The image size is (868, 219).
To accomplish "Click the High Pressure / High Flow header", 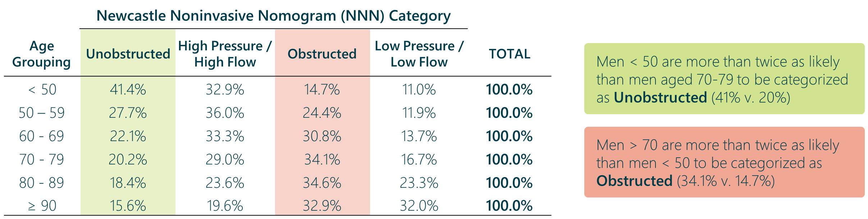I will [x=225, y=54].
